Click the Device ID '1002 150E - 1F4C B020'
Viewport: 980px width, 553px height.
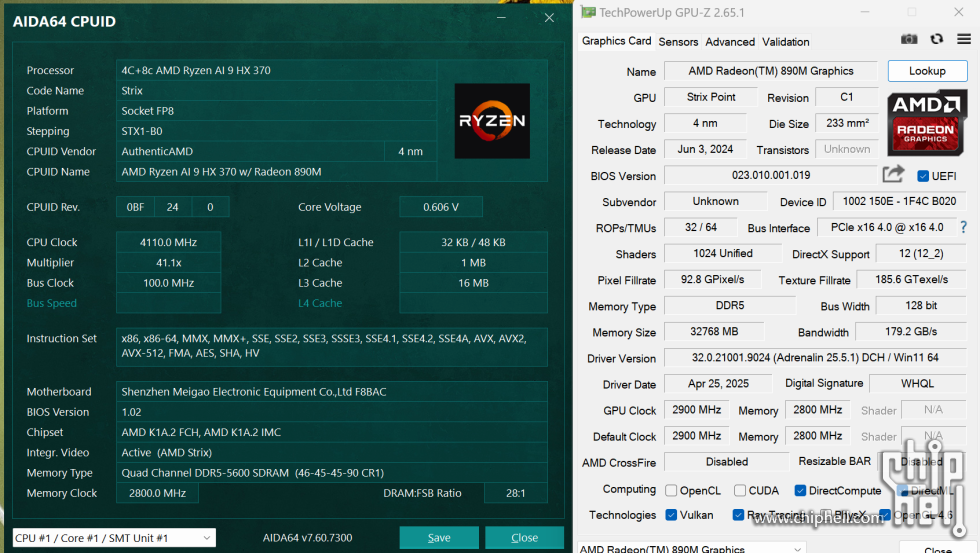pyautogui.click(x=899, y=201)
